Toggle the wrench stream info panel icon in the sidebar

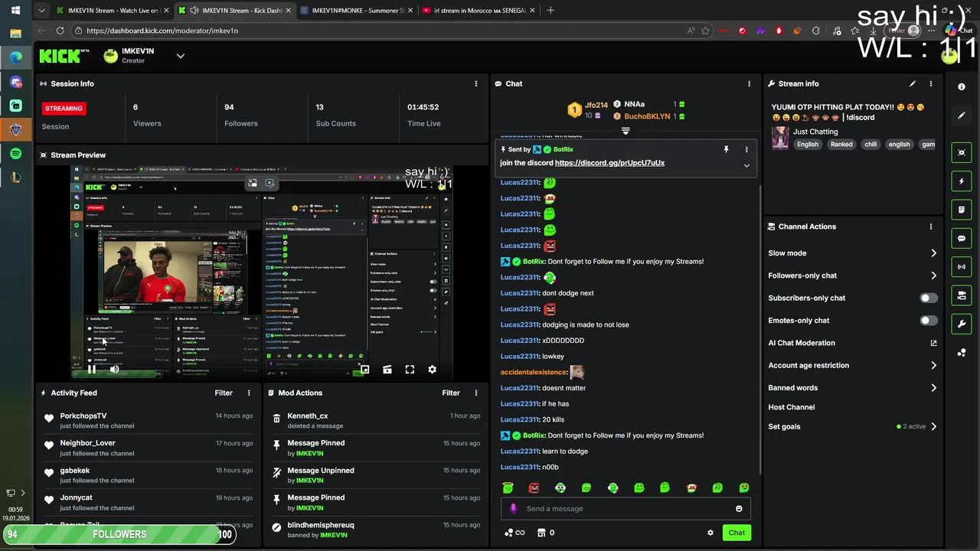click(x=962, y=324)
